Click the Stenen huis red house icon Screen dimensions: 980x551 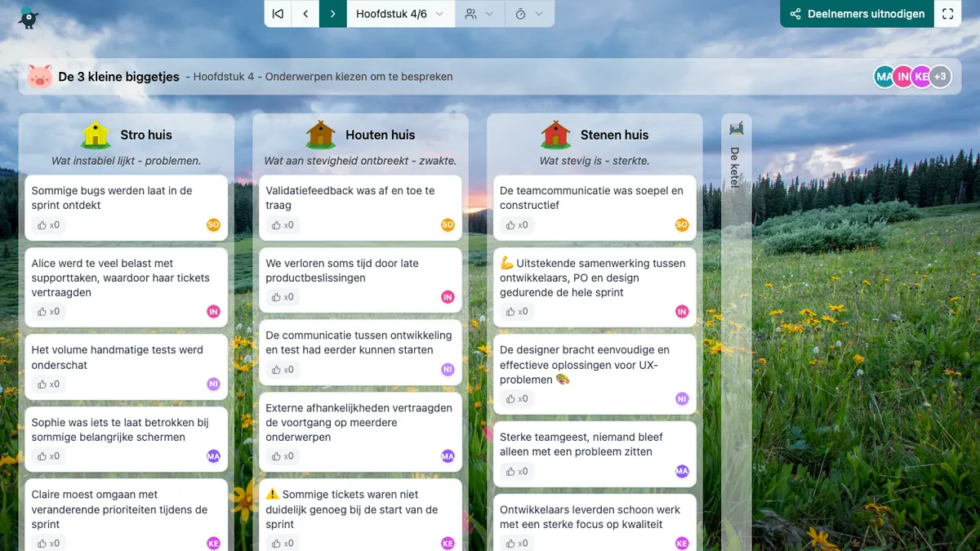click(x=556, y=135)
